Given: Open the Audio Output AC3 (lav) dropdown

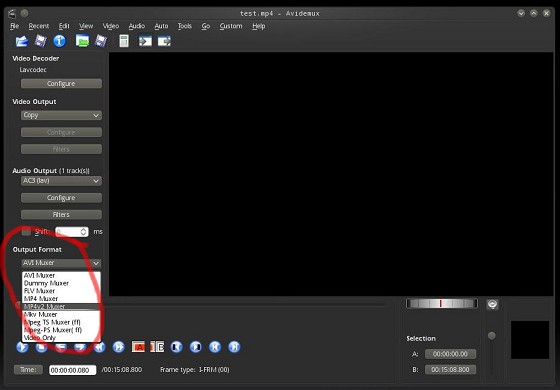Looking at the screenshot, I should tap(61, 181).
